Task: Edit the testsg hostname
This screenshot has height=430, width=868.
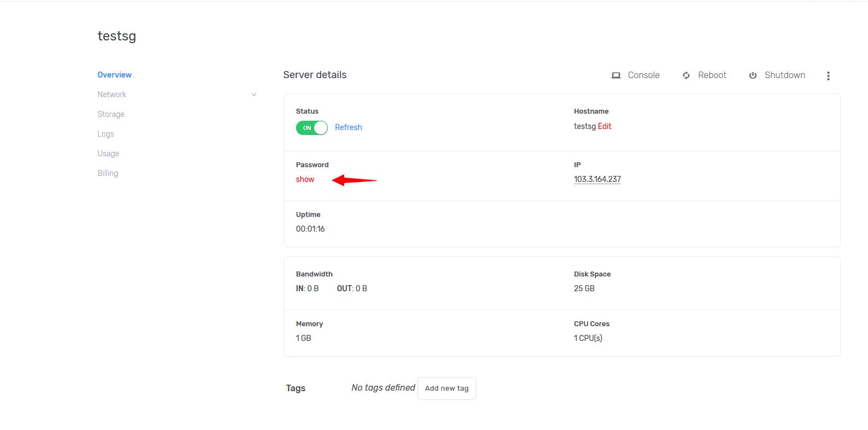Action: 604,126
